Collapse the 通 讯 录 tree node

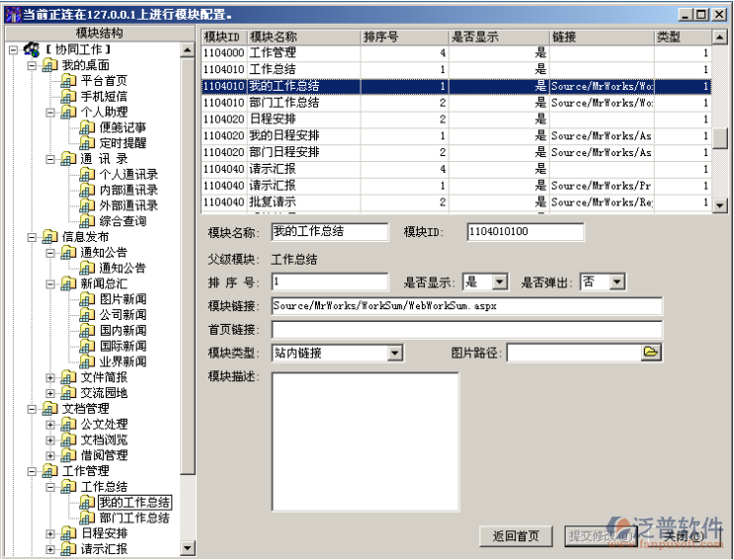pyautogui.click(x=50, y=159)
